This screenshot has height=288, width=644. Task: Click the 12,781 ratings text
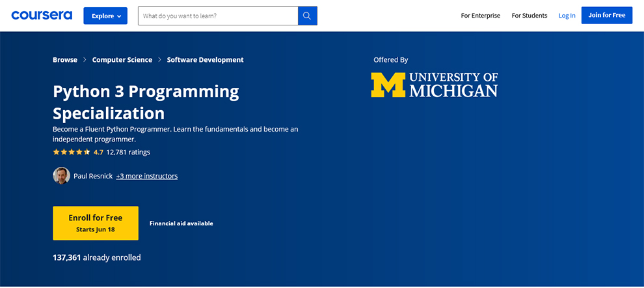[128, 152]
